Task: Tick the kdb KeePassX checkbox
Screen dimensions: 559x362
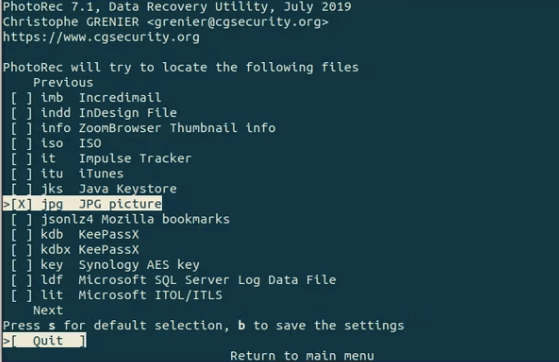Action: click(21, 235)
